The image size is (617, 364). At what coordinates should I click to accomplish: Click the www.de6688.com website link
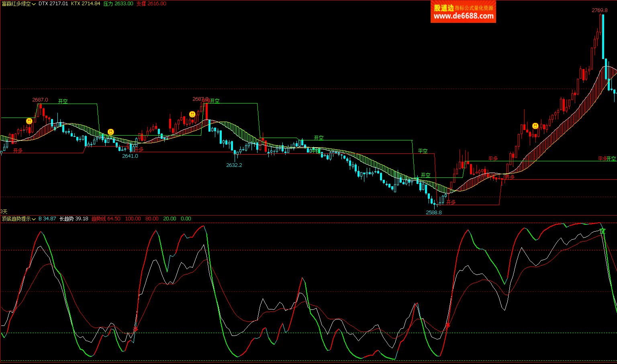464,16
